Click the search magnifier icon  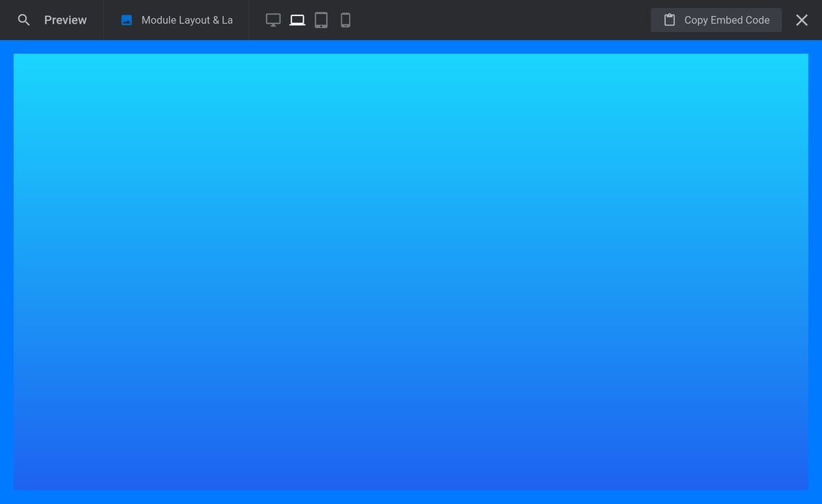[x=24, y=20]
